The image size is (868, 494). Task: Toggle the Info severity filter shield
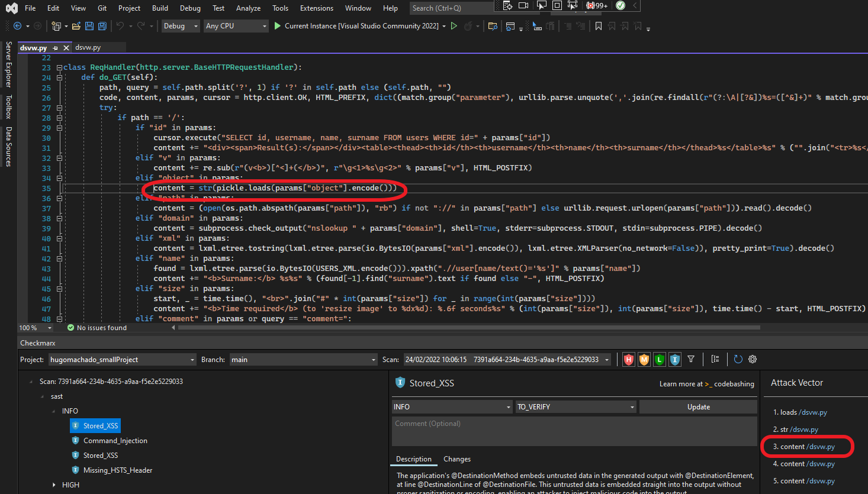(x=675, y=359)
